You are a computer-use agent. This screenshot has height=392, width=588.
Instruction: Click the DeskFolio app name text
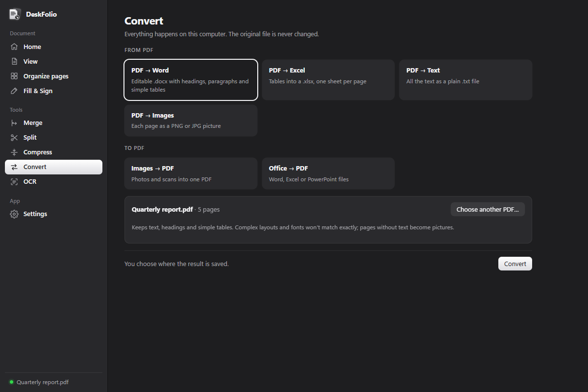coord(41,14)
